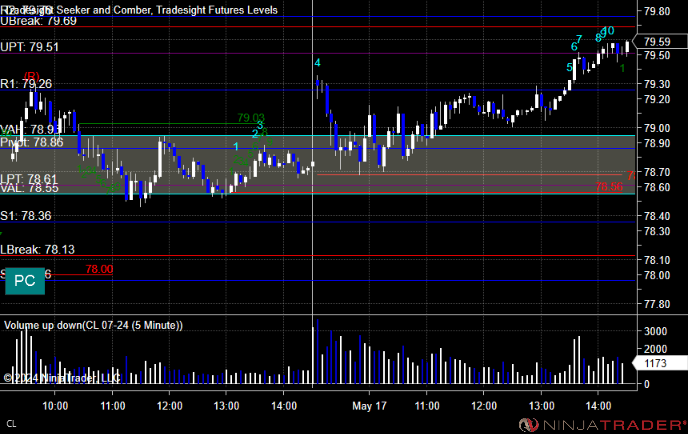The image size is (688, 434).
Task: Click the May 17 date axis label
Action: (x=369, y=406)
